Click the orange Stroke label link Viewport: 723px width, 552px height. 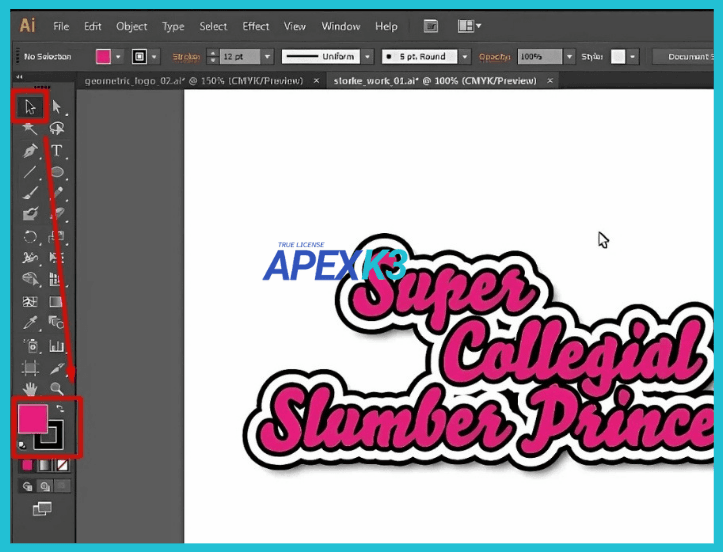click(186, 57)
